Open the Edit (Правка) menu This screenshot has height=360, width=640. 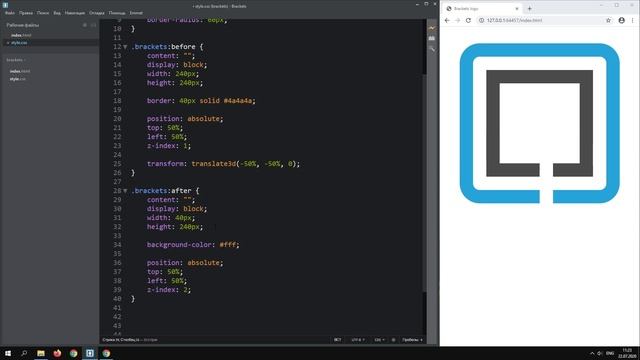pyautogui.click(x=26, y=13)
